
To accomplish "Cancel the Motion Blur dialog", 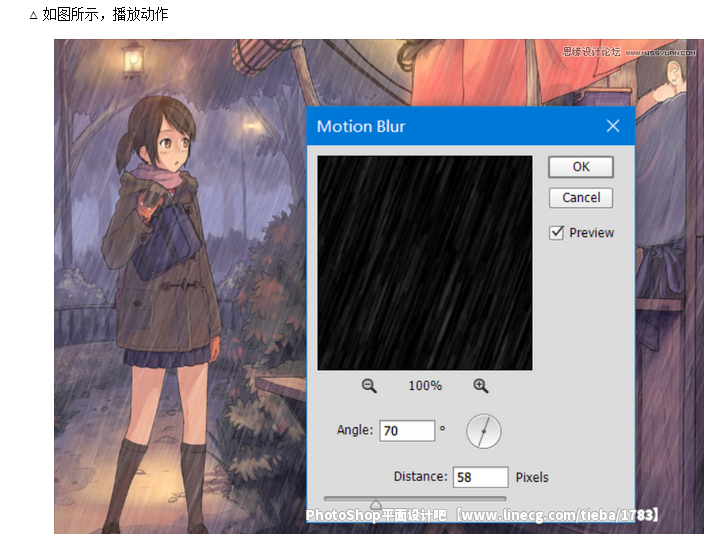I will [x=581, y=198].
